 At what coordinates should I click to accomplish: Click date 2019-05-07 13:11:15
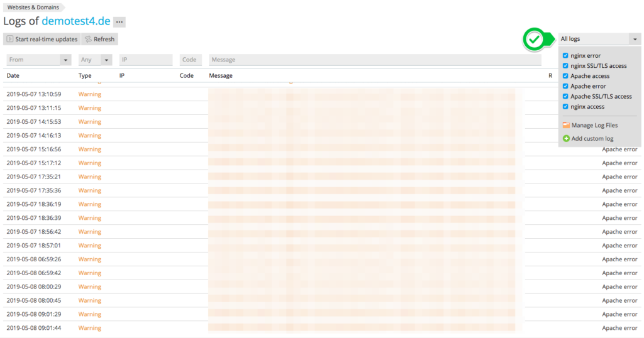[x=34, y=108]
